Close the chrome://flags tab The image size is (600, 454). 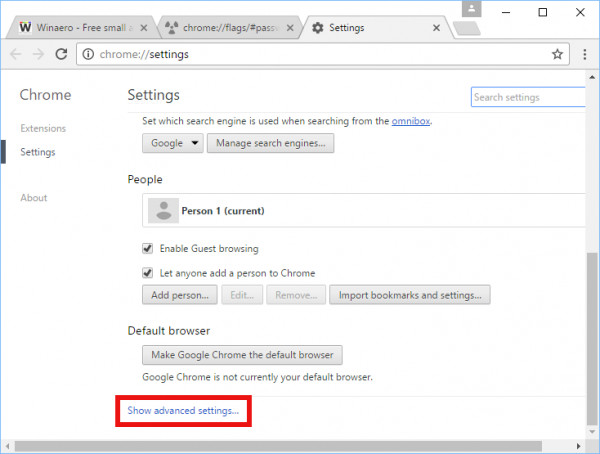pos(290,28)
